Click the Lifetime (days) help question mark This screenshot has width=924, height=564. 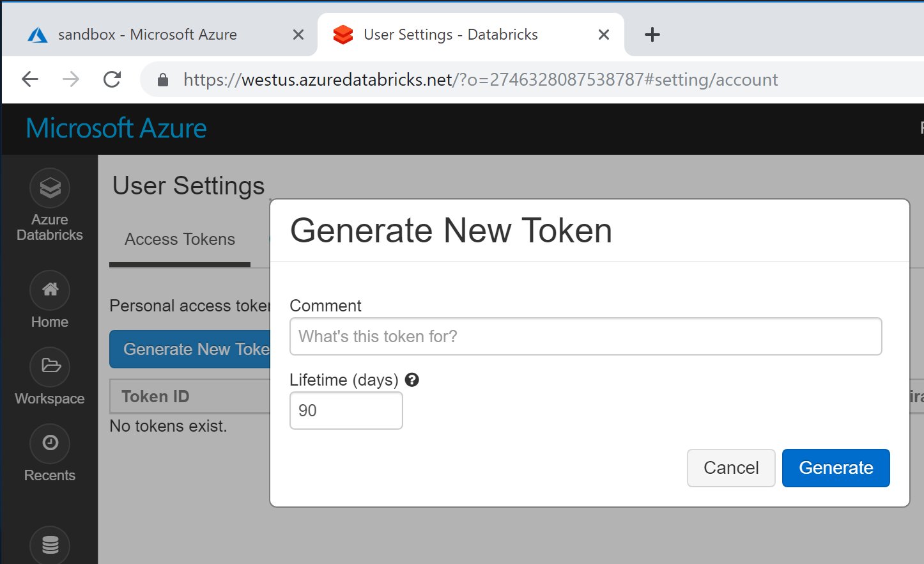coord(412,379)
